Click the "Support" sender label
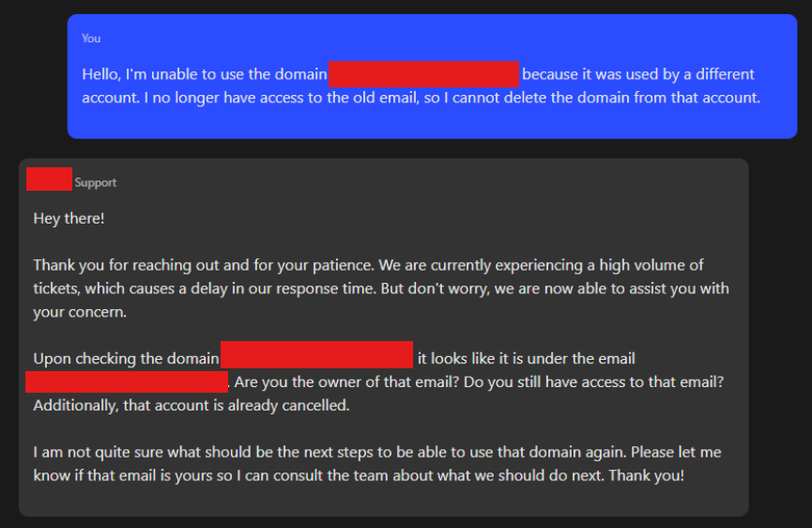 [x=96, y=182]
